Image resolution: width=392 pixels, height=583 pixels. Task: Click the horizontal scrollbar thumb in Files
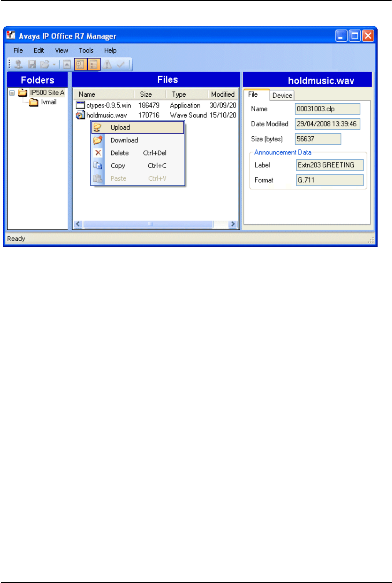[149, 224]
